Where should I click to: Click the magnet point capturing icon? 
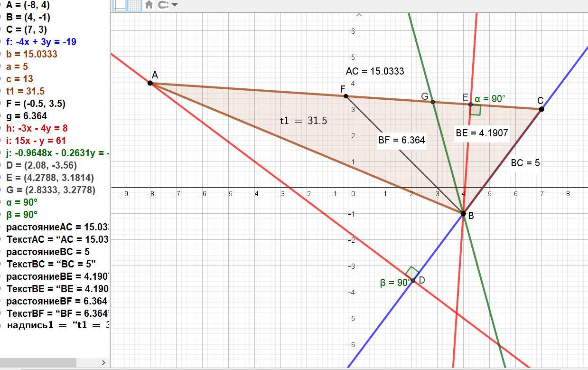tap(163, 5)
